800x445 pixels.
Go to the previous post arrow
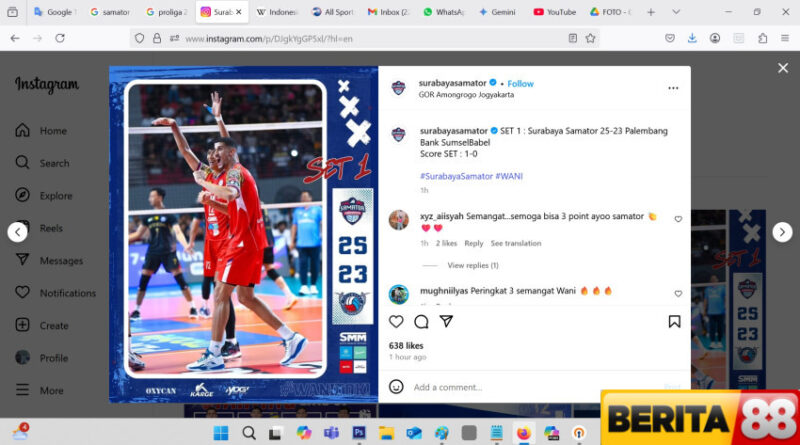click(x=17, y=232)
